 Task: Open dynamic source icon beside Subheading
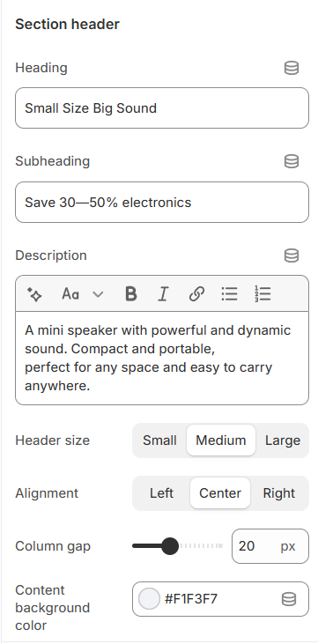click(292, 161)
